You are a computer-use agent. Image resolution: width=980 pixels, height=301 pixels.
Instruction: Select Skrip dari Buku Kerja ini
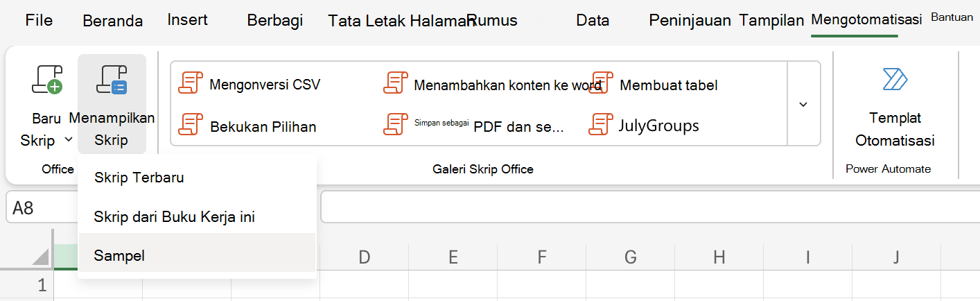coord(198,216)
